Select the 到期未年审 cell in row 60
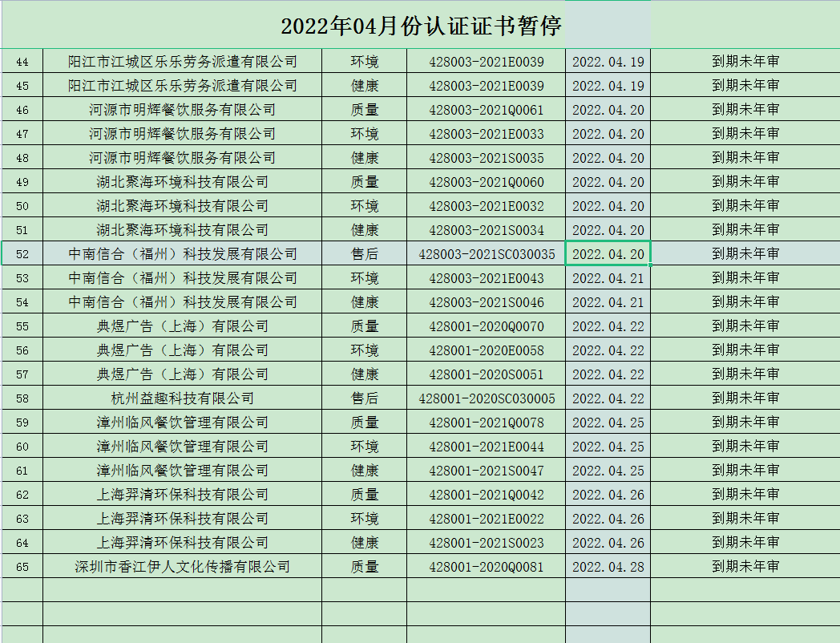The image size is (840, 643). pyautogui.click(x=745, y=447)
